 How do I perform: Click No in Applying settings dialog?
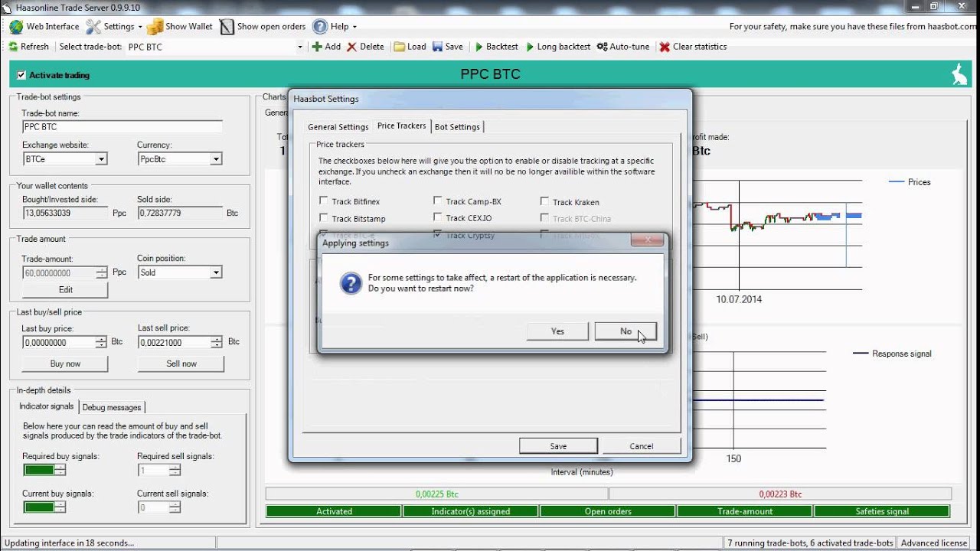pyautogui.click(x=626, y=331)
